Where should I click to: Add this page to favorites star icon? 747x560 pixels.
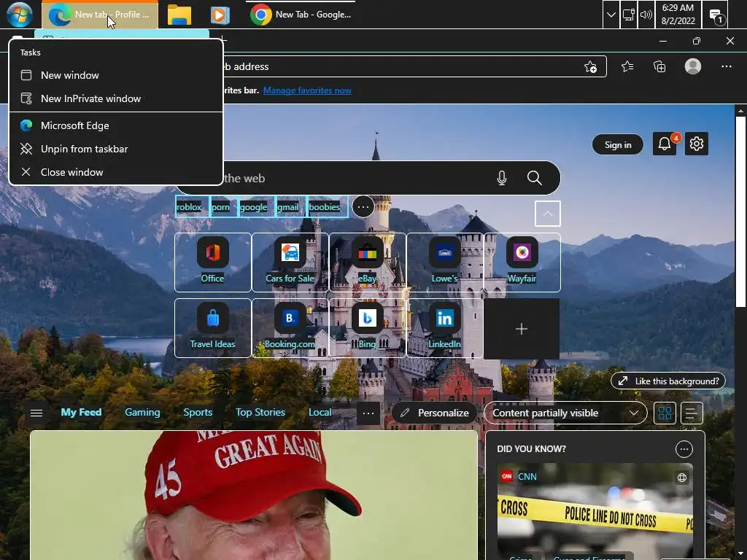[x=590, y=67]
